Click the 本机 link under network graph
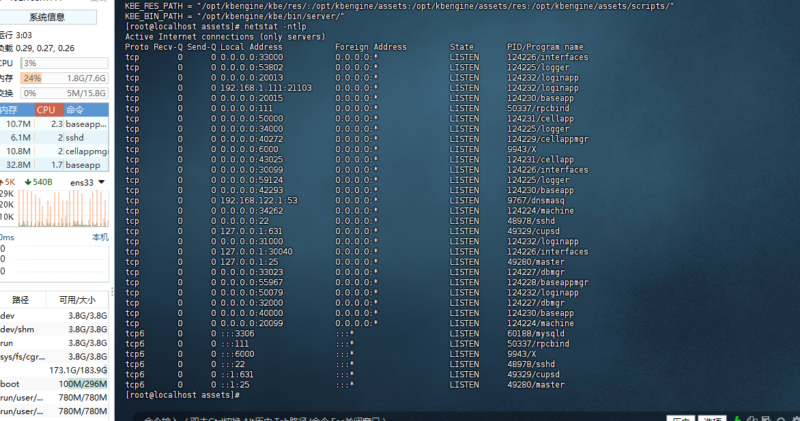 (x=100, y=237)
